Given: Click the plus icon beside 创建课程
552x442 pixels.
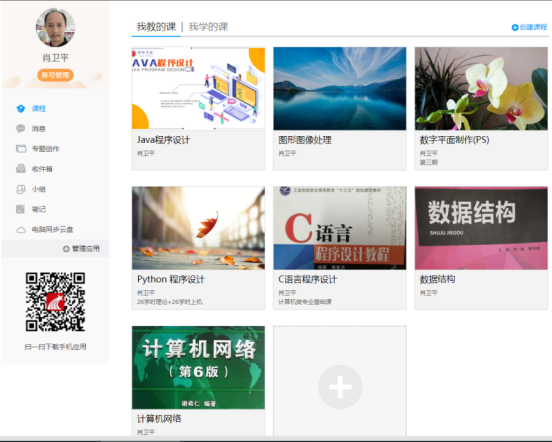Looking at the screenshot, I should 515,27.
